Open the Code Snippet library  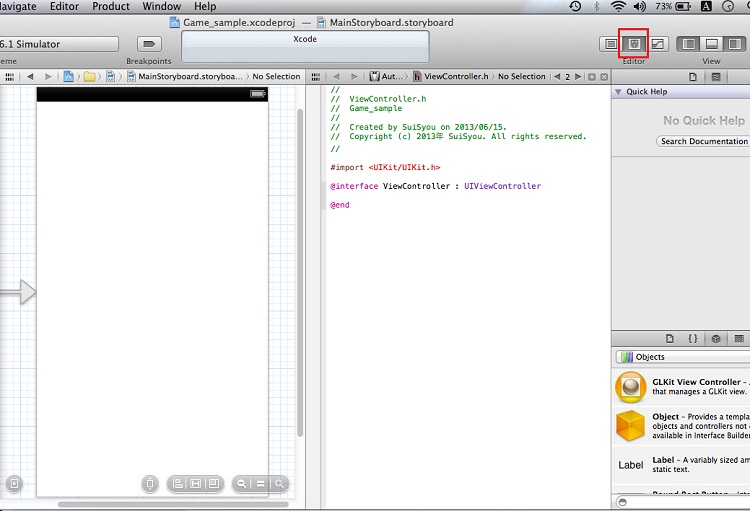click(x=693, y=339)
